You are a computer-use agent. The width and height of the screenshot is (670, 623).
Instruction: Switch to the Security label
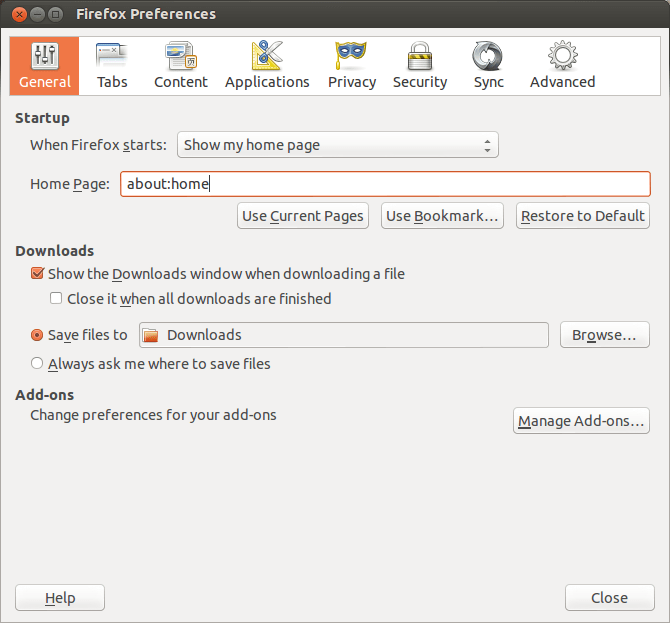click(x=420, y=82)
